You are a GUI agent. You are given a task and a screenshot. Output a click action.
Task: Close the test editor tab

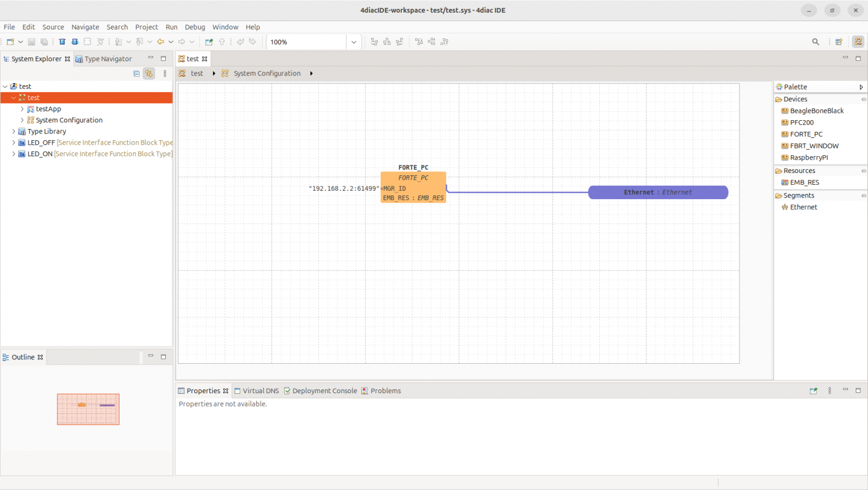coord(205,59)
